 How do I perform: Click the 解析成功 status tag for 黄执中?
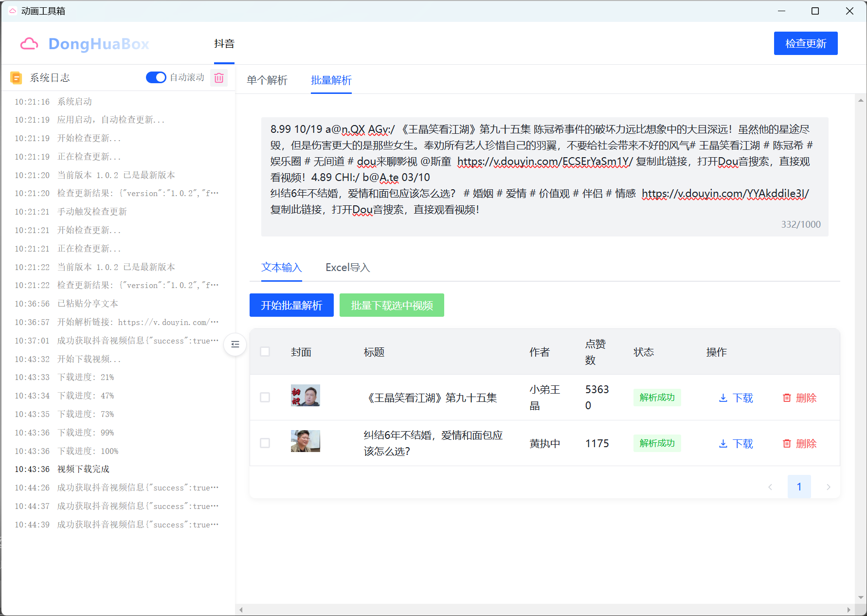click(x=657, y=443)
